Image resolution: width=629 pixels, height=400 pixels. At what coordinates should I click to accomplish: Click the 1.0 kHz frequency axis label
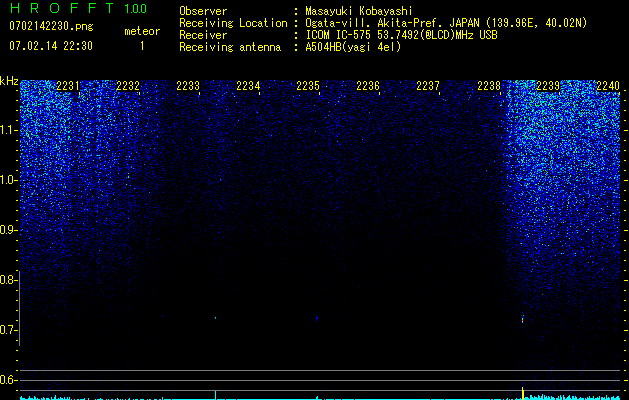[x=7, y=180]
